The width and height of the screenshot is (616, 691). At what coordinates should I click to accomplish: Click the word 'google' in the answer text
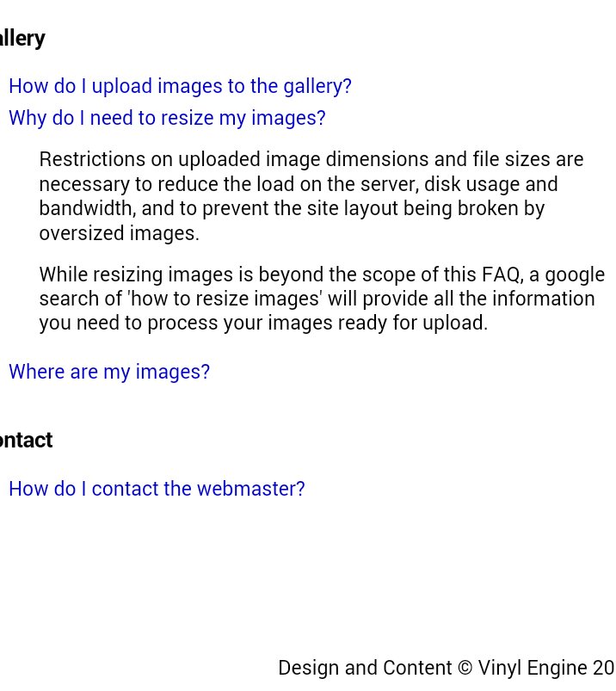point(575,276)
